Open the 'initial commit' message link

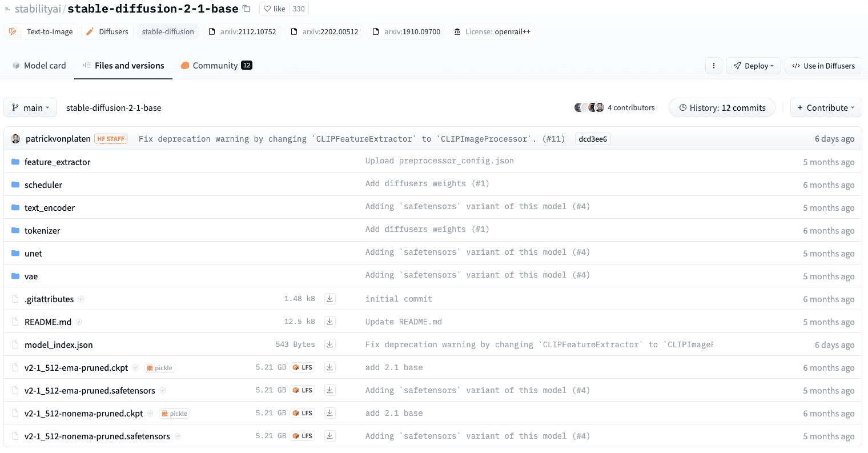pyautogui.click(x=399, y=299)
